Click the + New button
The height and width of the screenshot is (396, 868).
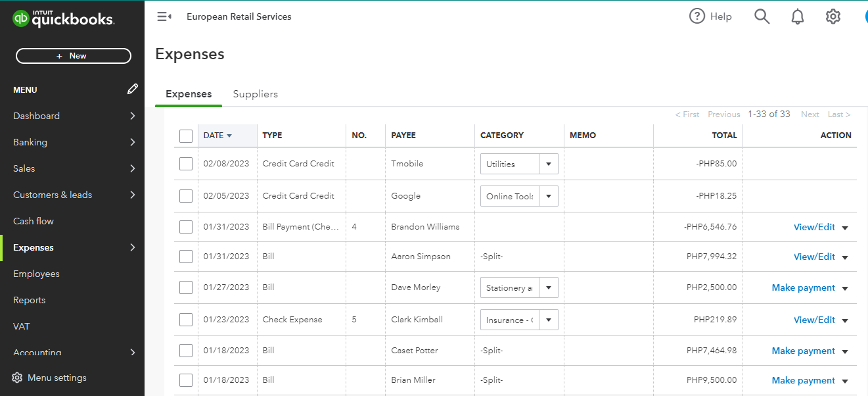[74, 56]
